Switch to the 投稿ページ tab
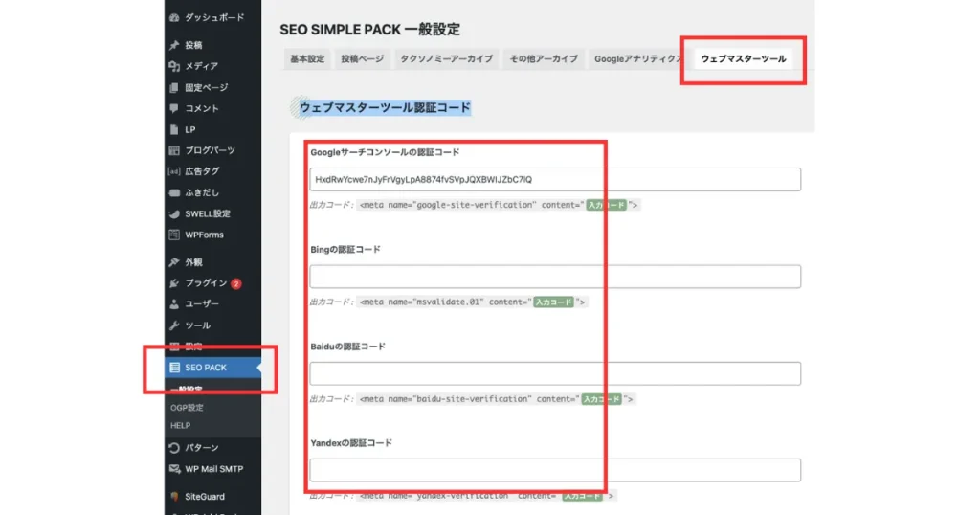Viewport: 980px width, 515px height. (x=363, y=58)
